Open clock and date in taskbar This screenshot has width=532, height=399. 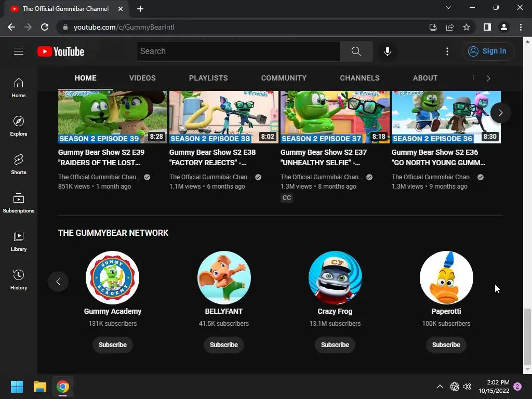click(494, 387)
